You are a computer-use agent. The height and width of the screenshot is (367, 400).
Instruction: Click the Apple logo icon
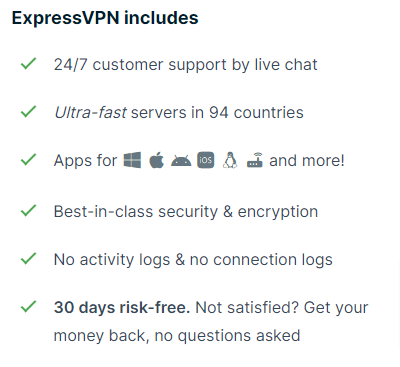156,160
